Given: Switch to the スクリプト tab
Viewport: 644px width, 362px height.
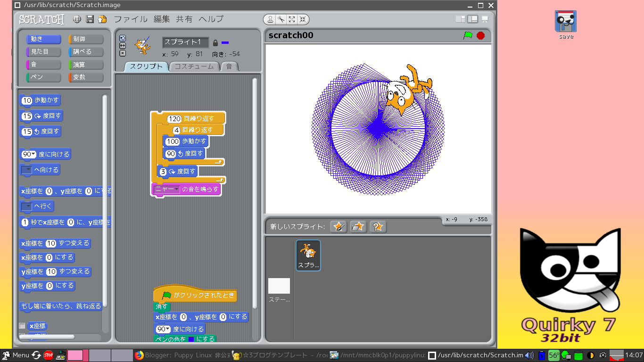Looking at the screenshot, I should point(146,66).
